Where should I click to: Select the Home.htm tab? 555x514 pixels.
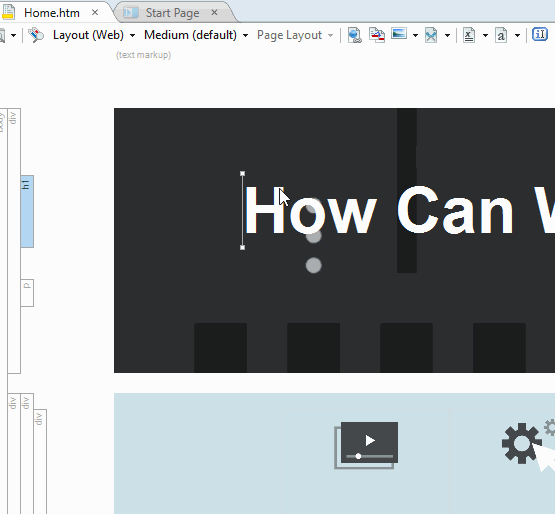coord(52,13)
